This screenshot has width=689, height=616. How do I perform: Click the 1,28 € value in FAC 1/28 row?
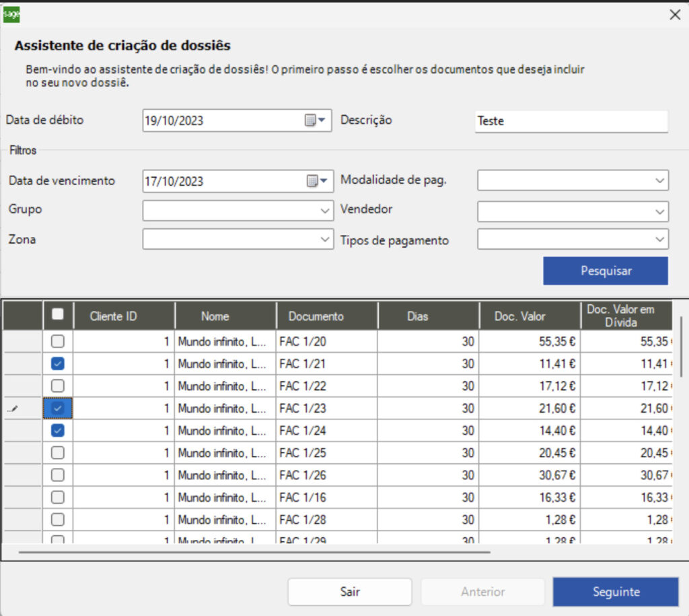(x=530, y=520)
